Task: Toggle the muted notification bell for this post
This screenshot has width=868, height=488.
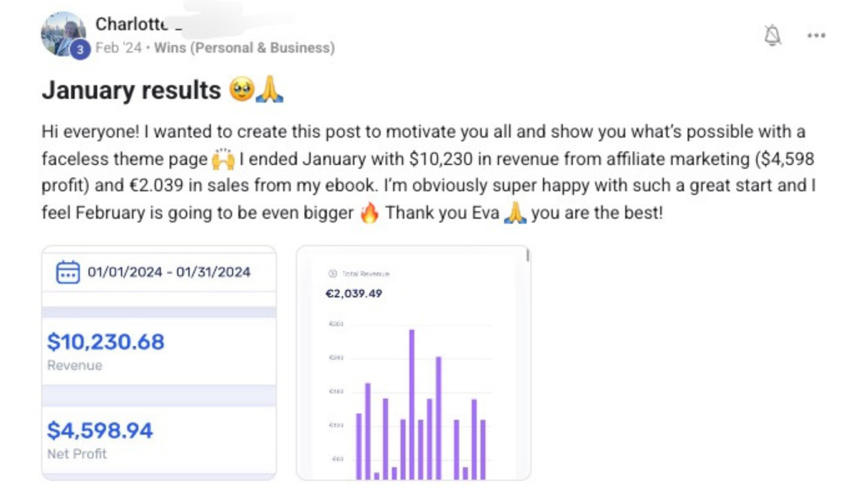Action: pyautogui.click(x=771, y=35)
